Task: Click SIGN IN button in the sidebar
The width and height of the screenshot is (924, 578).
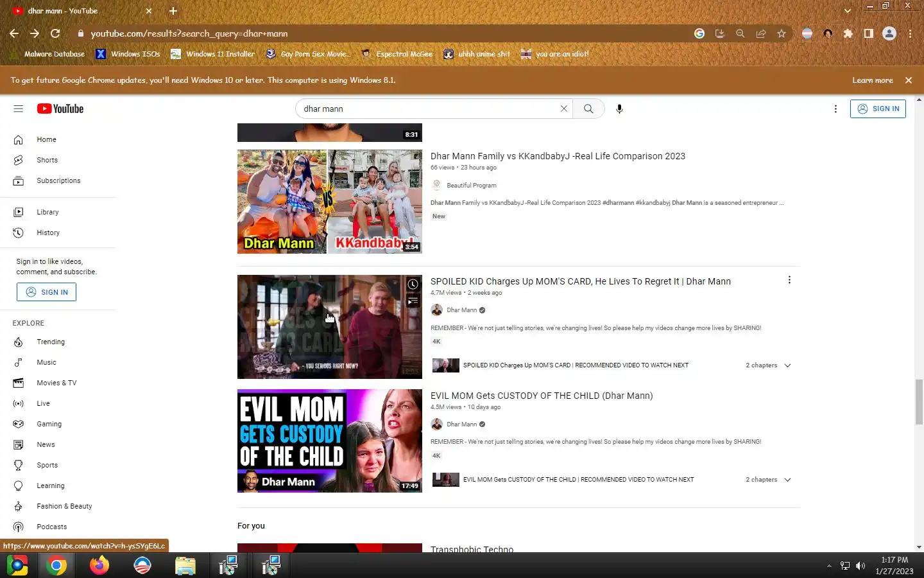Action: [x=46, y=292]
